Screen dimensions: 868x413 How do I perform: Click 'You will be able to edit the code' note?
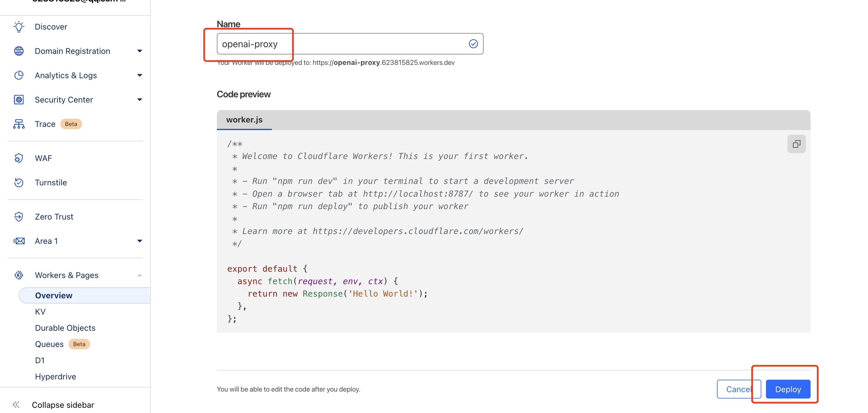(x=288, y=389)
